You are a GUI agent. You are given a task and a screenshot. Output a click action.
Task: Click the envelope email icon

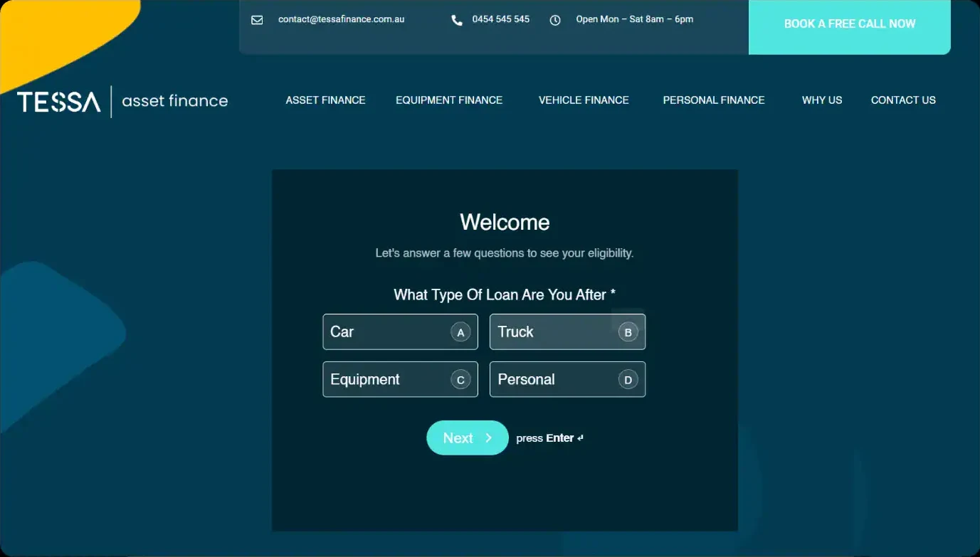pyautogui.click(x=257, y=20)
